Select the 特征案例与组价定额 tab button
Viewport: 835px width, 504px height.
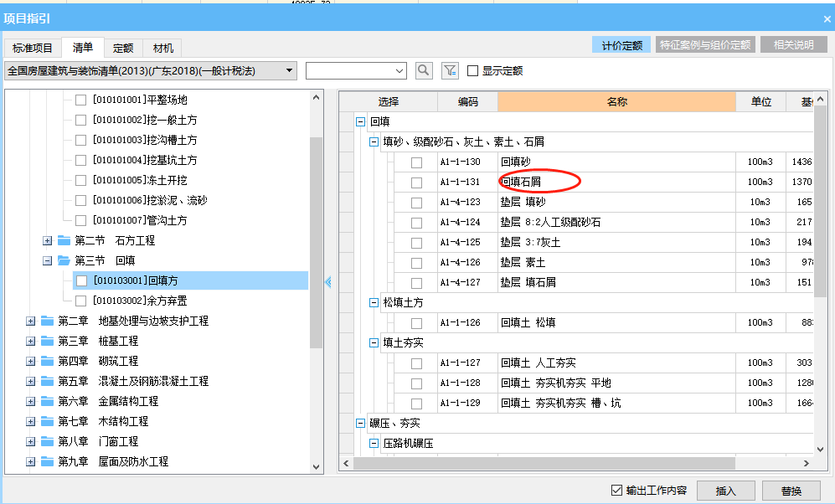pos(705,45)
